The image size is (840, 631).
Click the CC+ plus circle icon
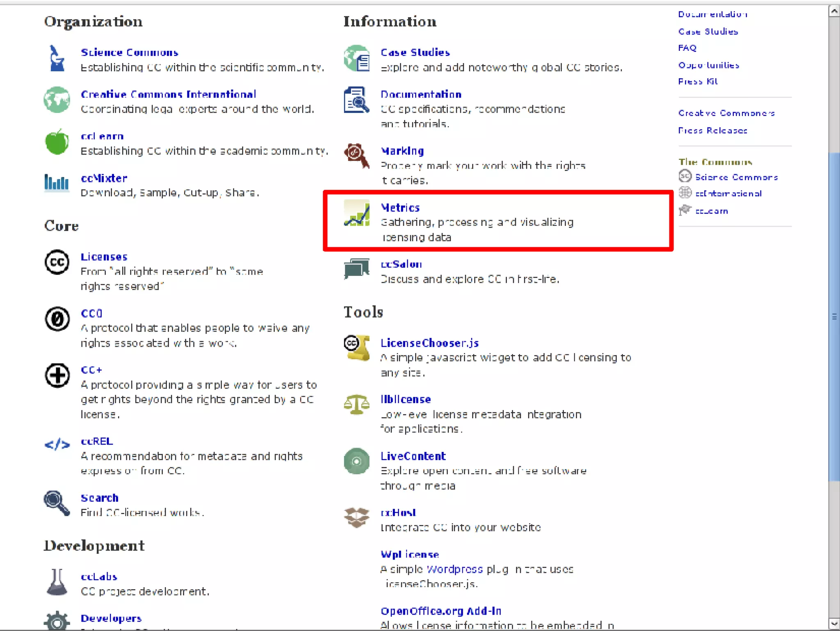(57, 375)
